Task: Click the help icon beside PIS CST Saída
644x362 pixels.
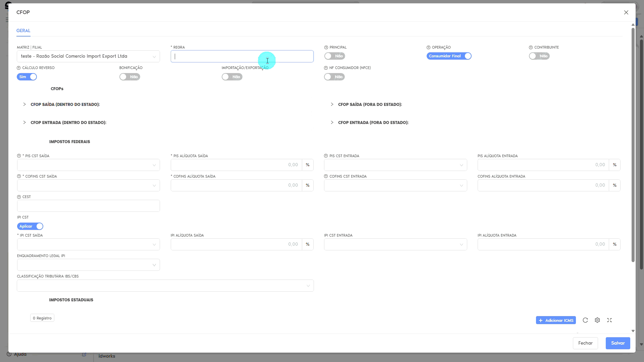Action: [19, 156]
